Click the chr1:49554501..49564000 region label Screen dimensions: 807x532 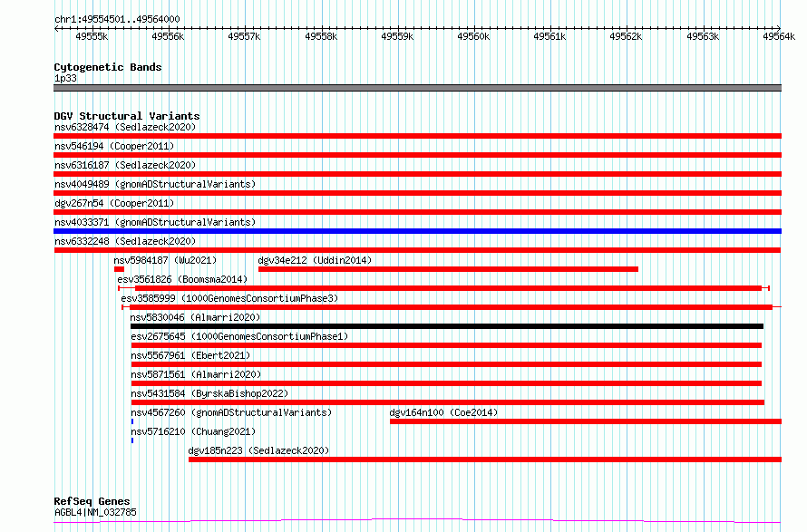tap(117, 20)
